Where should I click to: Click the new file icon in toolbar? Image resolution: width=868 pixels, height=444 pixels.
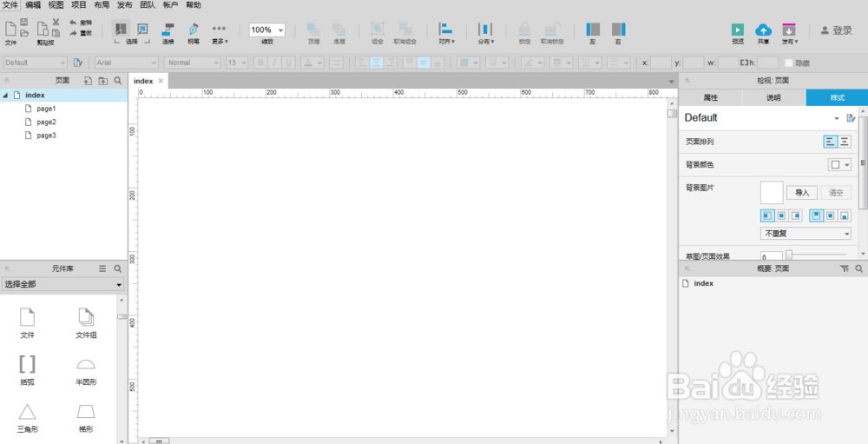10,29
